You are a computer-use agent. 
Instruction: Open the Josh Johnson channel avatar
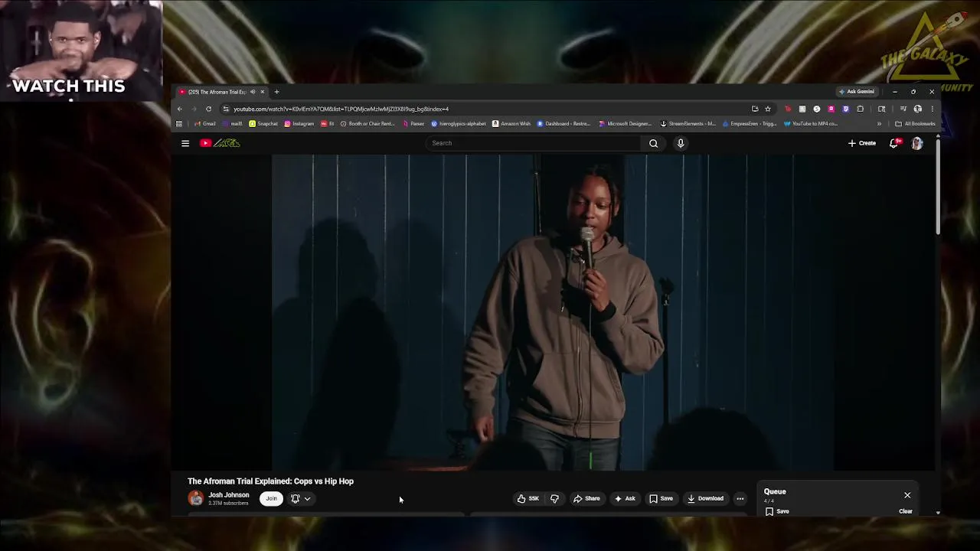pos(196,499)
